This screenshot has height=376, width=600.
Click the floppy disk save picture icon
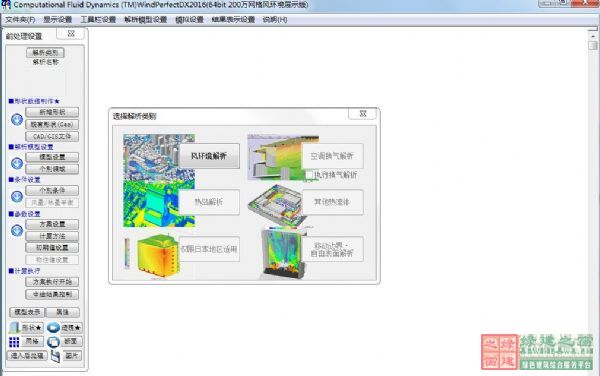[55, 356]
